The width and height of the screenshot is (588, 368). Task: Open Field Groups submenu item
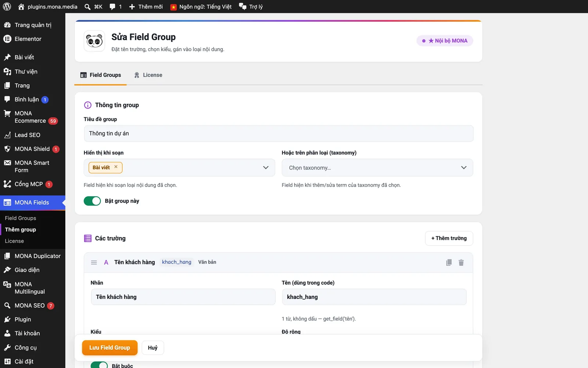pyautogui.click(x=21, y=218)
